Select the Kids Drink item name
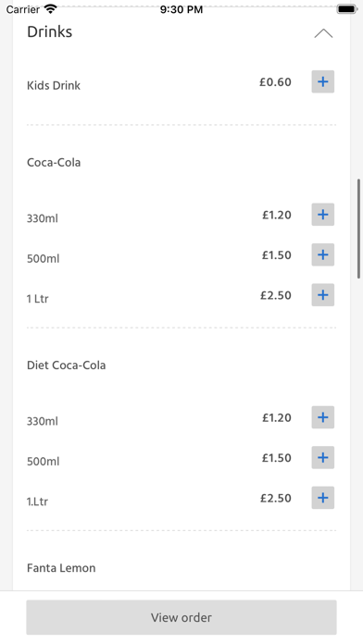363x644 pixels. point(54,85)
